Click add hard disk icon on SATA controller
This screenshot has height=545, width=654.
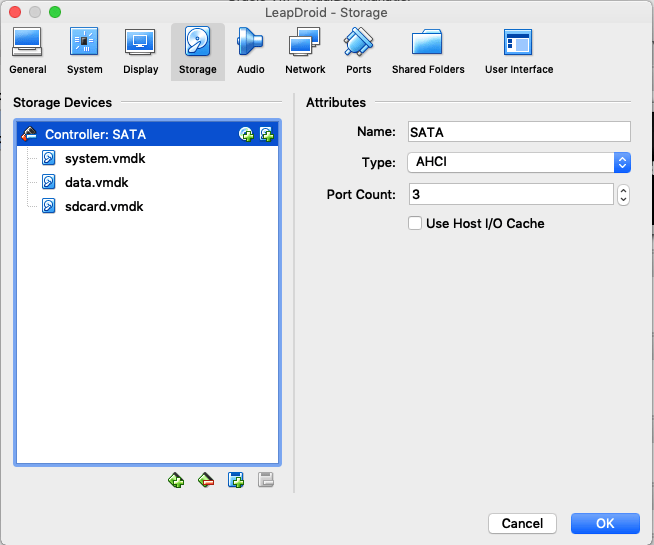[267, 134]
